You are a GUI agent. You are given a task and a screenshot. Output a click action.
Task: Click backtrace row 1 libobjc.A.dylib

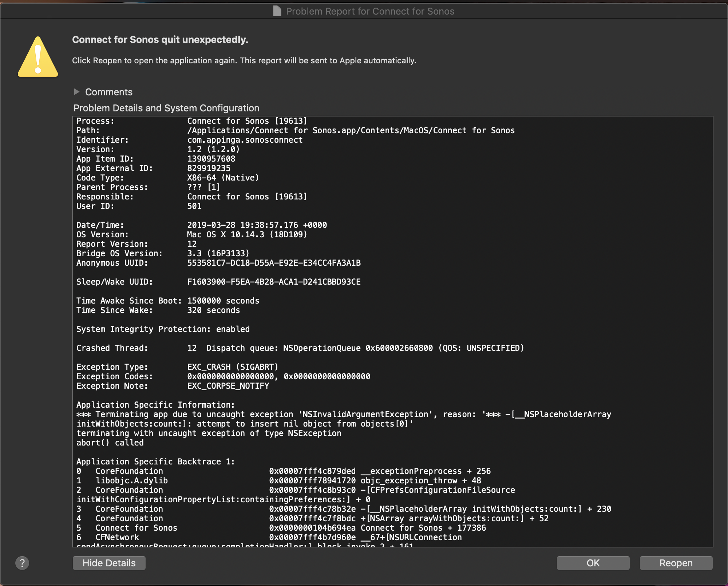pyautogui.click(x=279, y=480)
